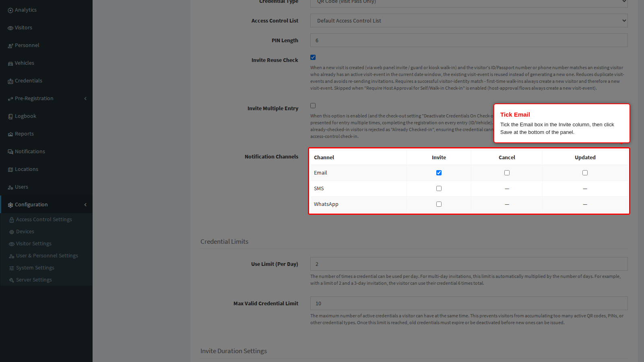Click the Analytics icon in the sidebar
This screenshot has width=644, height=362.
coord(10,10)
